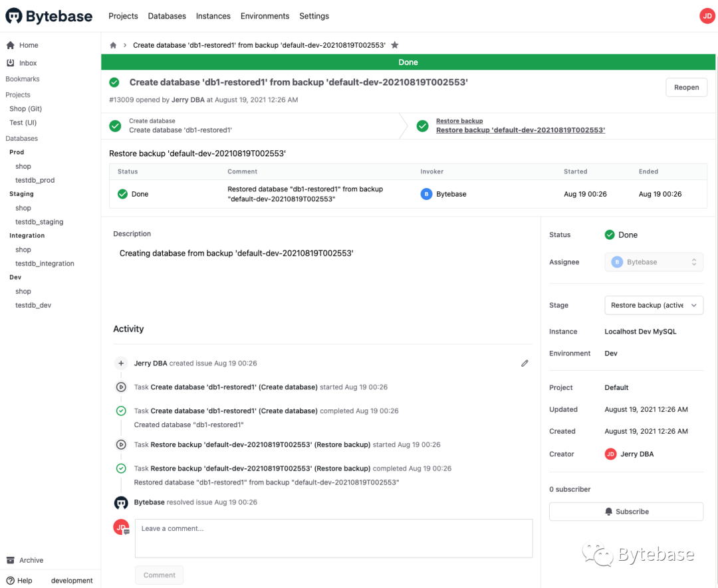Click the check icon beside the Restore backup completed activity
This screenshot has height=588, width=718.
[121, 468]
